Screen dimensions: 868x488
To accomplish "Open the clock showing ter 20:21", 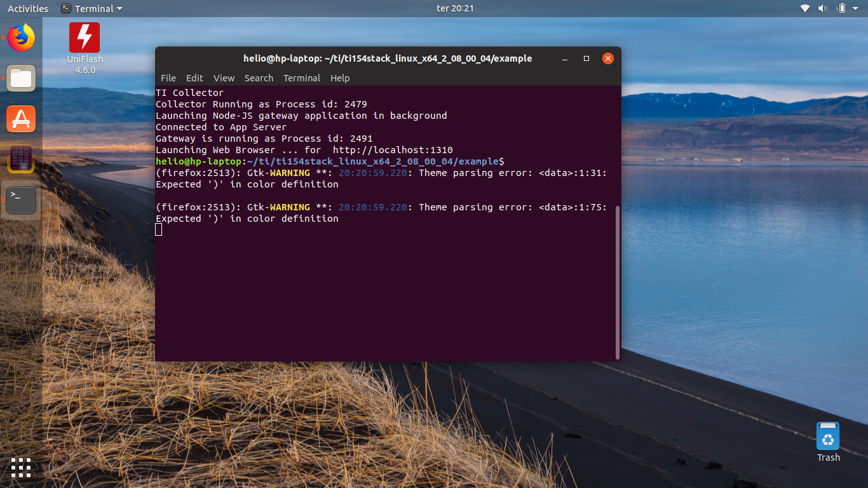I will coord(455,8).
